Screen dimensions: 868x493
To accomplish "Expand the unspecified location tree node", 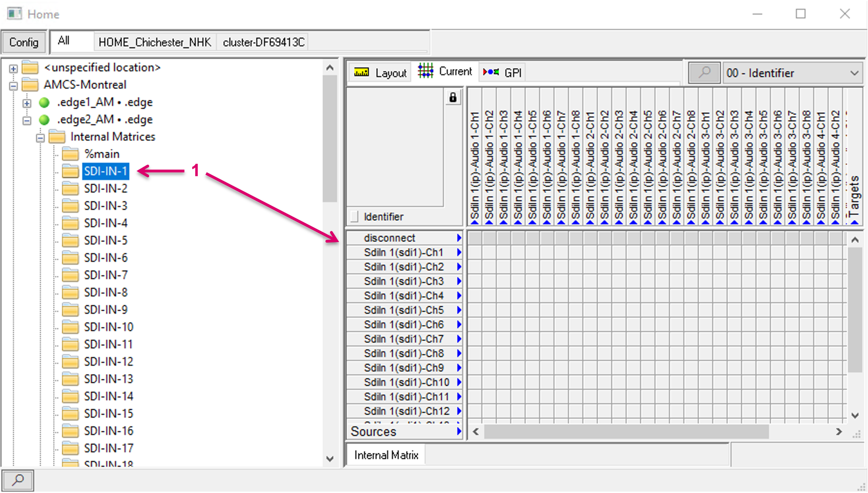I will [x=13, y=69].
